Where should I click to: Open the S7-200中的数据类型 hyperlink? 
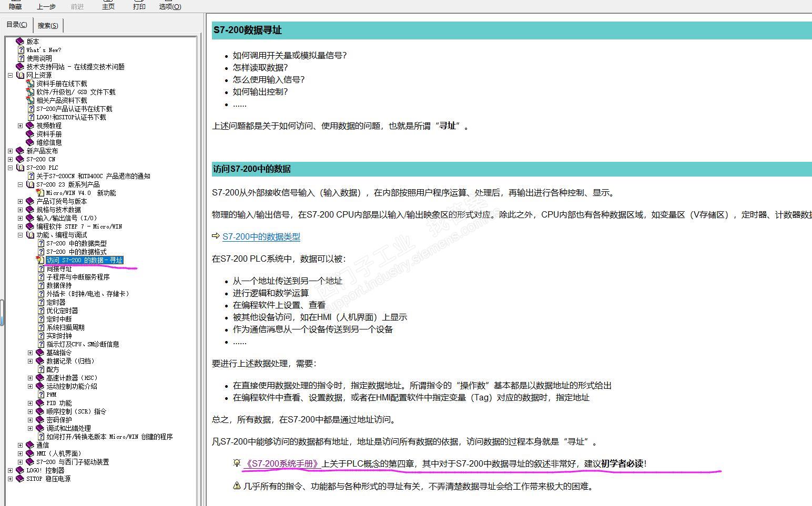tap(261, 237)
